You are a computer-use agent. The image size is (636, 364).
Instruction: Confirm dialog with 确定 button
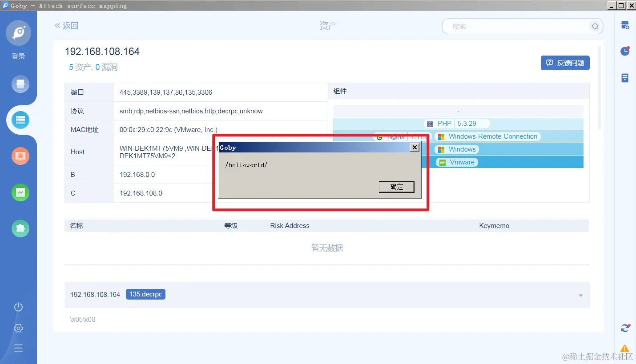tap(397, 187)
